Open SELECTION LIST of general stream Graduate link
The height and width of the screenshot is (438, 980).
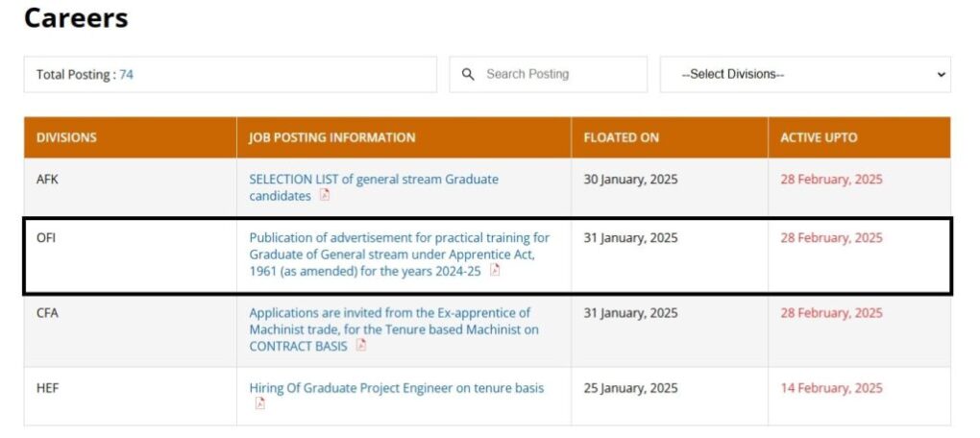pyautogui.click(x=374, y=187)
